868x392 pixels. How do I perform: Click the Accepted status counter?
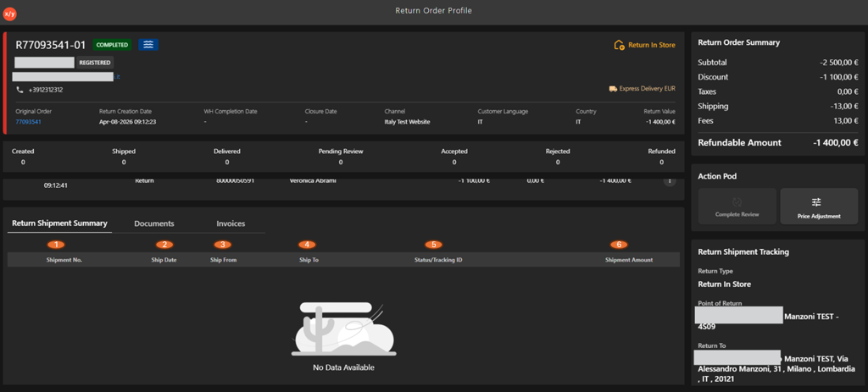[454, 157]
